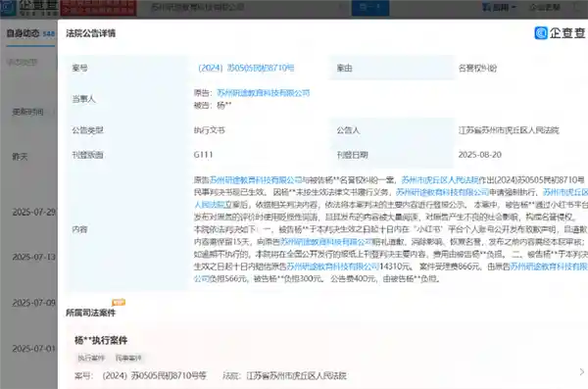This screenshot has height=389, width=588.
Task: Click the 执行案件 tag under the case
Action: tap(91, 359)
